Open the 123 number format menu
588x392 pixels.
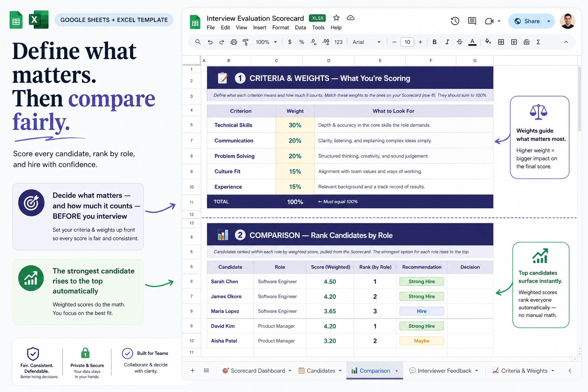pyautogui.click(x=338, y=42)
